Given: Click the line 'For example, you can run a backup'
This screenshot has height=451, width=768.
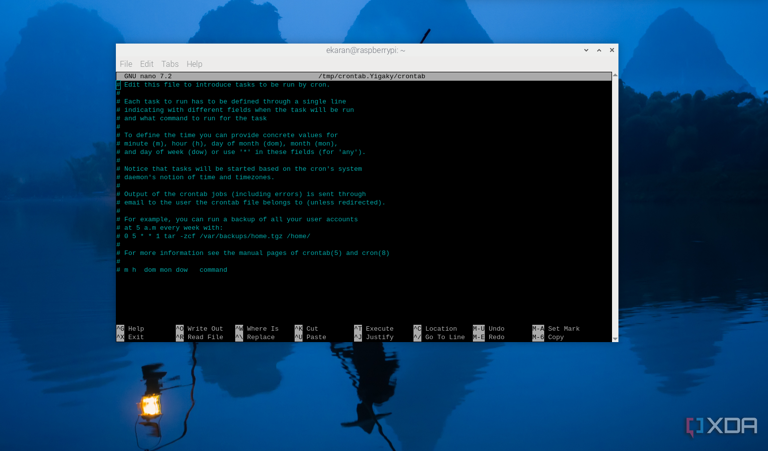Looking at the screenshot, I should tap(237, 219).
